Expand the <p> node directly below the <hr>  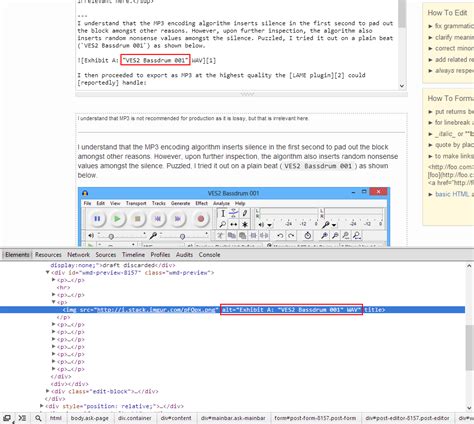point(53,294)
